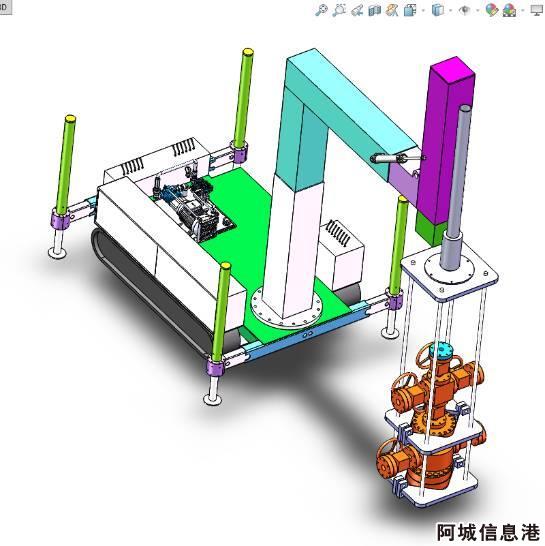The width and height of the screenshot is (545, 546).
Task: Click the View Settings monitor icon
Action: (x=537, y=10)
